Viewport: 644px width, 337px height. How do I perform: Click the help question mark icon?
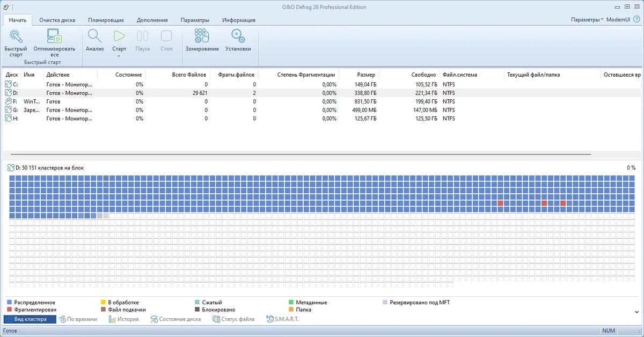(x=636, y=19)
